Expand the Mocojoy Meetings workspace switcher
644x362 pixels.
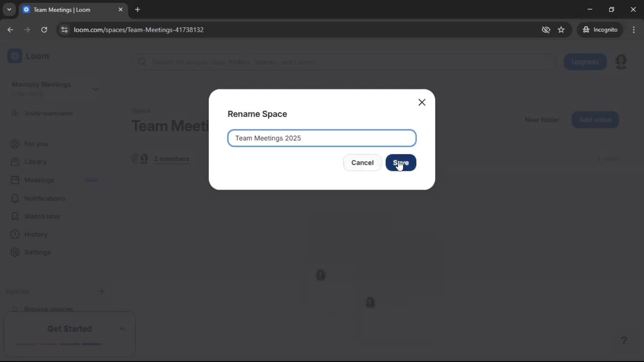pyautogui.click(x=96, y=89)
